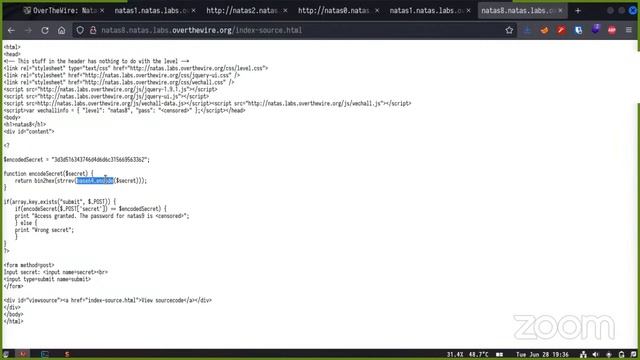The height and width of the screenshot is (360, 640).
Task: Open the Firefox hamburger application menu
Action: point(629,30)
